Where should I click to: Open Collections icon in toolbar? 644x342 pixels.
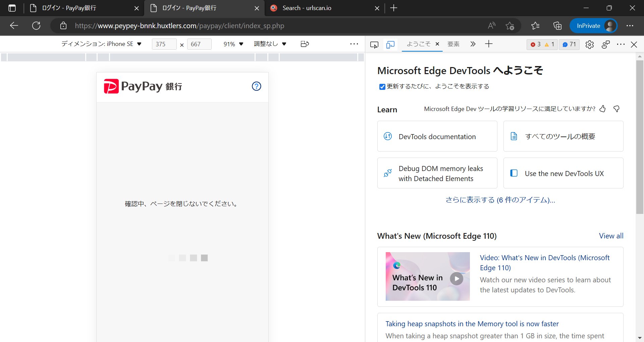coord(557,25)
